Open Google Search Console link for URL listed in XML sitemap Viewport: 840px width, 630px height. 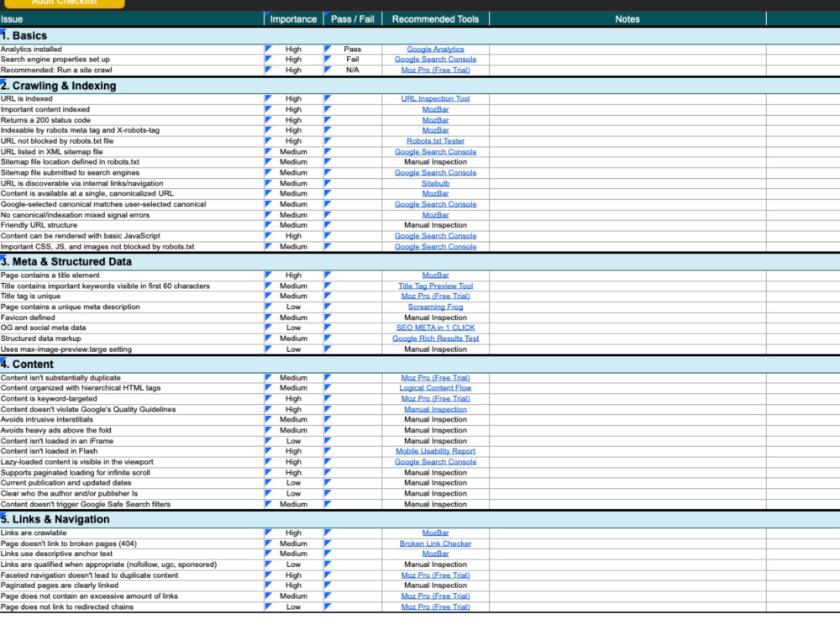point(435,151)
